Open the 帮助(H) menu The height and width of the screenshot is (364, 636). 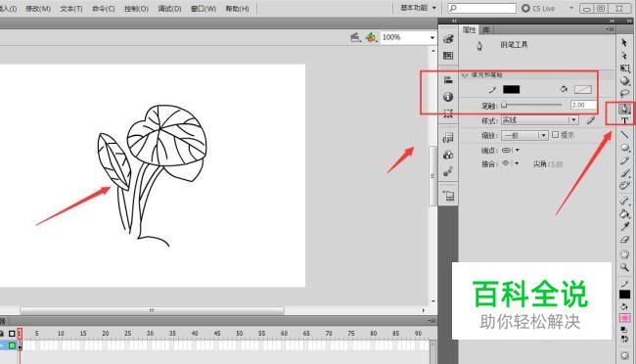point(238,8)
